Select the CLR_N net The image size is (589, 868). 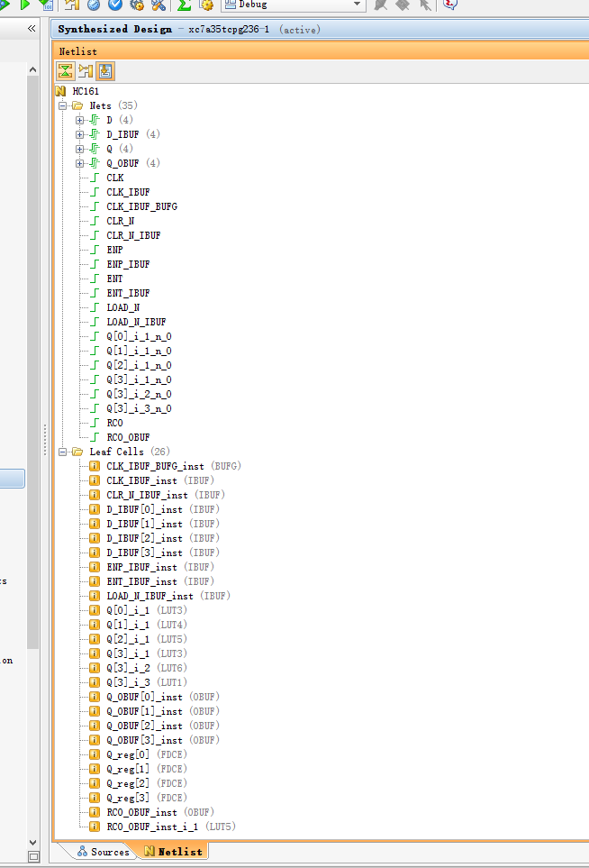[x=121, y=221]
